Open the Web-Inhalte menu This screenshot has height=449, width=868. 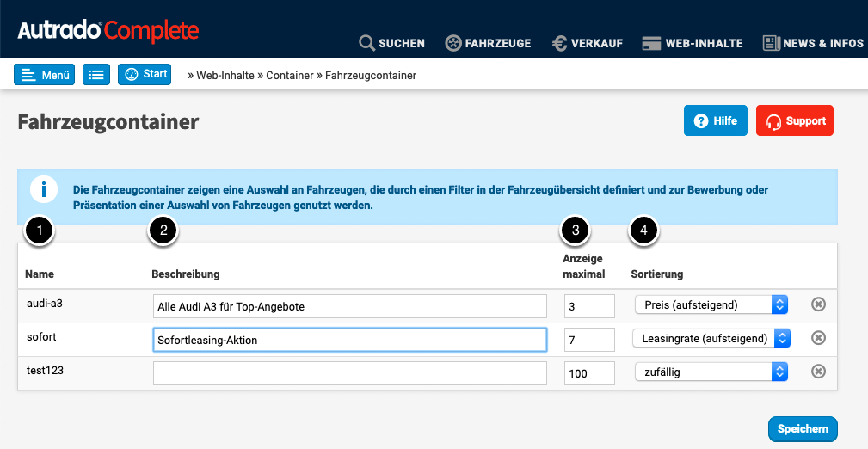point(693,43)
